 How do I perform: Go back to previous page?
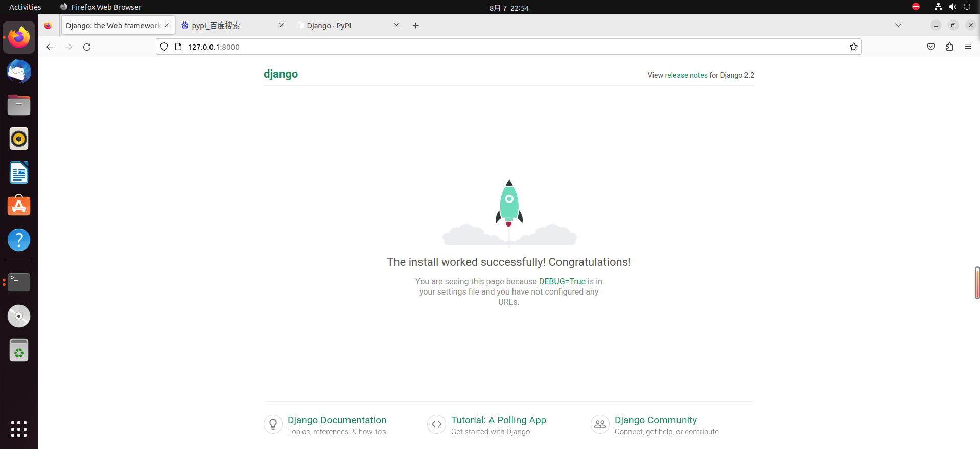pos(50,47)
